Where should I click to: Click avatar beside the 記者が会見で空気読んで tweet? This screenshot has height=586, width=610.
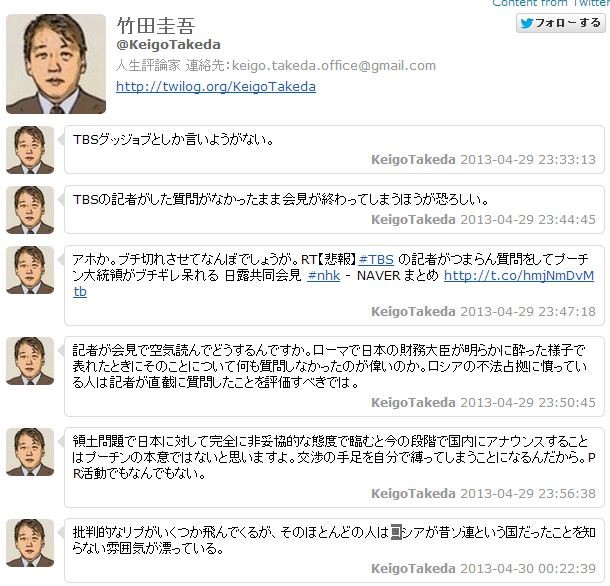tap(30, 361)
